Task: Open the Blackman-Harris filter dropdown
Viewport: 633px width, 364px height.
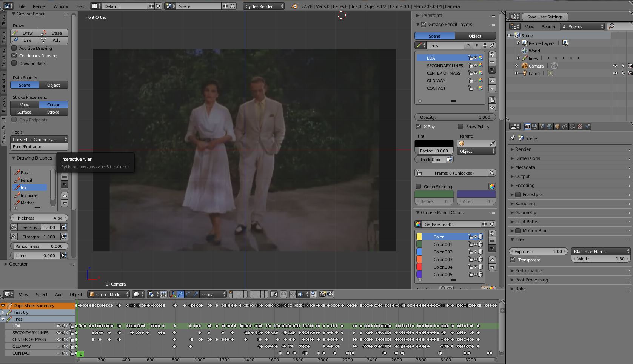Action: click(x=601, y=251)
